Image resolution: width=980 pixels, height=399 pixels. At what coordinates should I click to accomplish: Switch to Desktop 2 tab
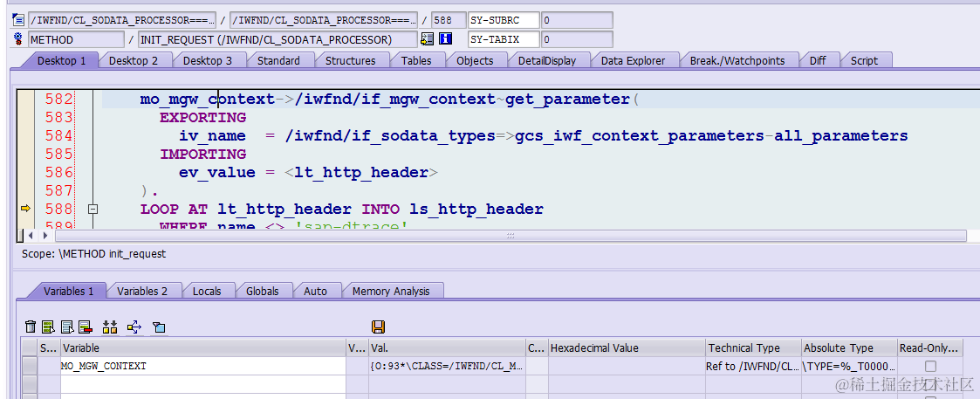(134, 60)
